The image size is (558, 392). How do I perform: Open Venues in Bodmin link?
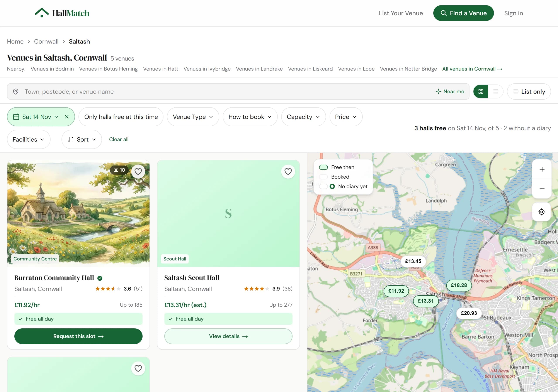tap(52, 69)
